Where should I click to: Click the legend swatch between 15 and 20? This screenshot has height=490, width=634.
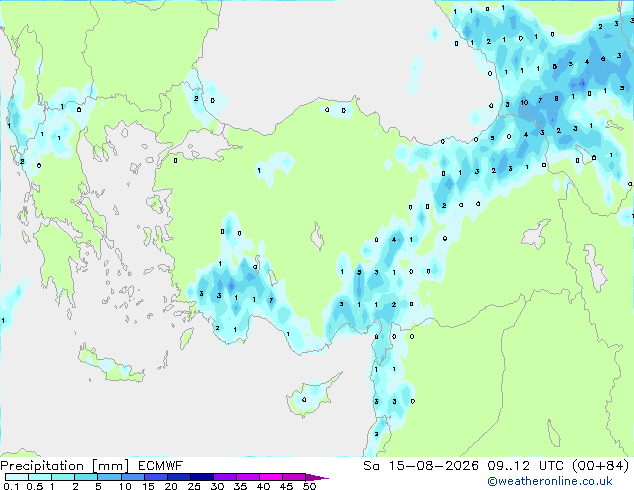click(155, 477)
